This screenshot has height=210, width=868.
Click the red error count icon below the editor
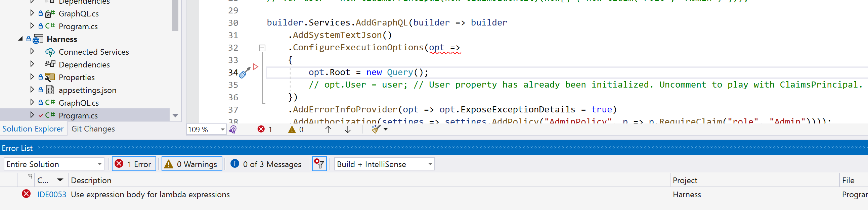261,129
